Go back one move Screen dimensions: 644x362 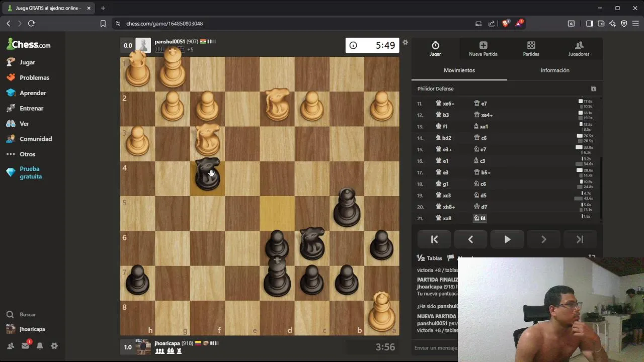tap(470, 240)
